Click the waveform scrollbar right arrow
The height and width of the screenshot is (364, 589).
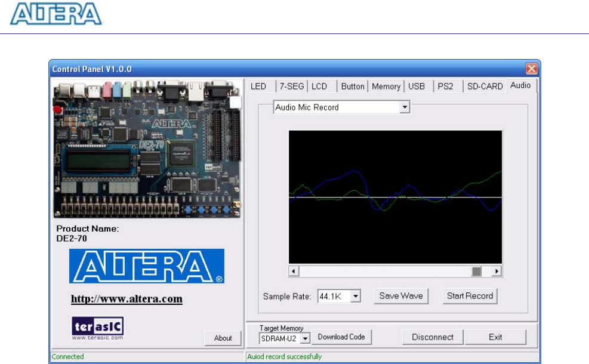(497, 272)
